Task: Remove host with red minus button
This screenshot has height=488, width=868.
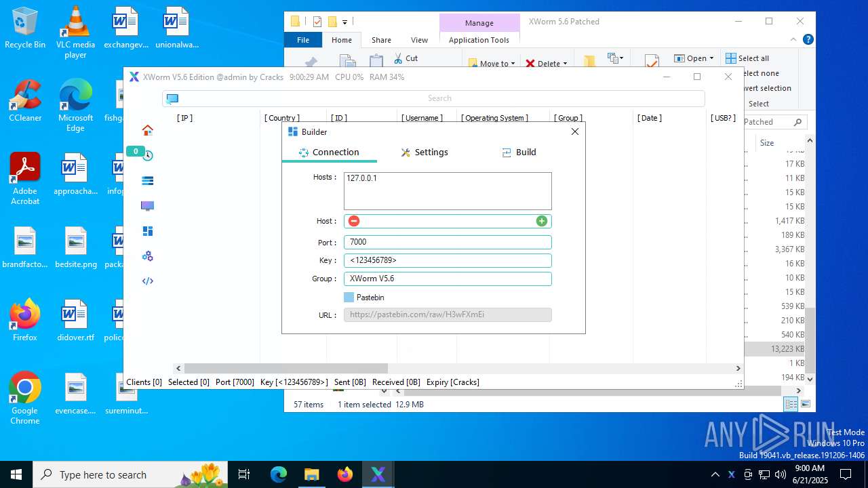Action: (x=354, y=221)
